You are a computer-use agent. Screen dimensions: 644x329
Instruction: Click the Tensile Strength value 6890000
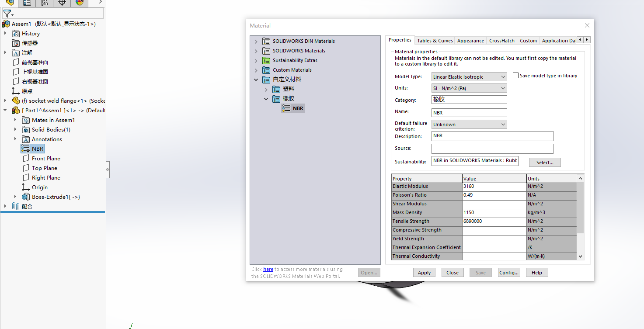(494, 222)
